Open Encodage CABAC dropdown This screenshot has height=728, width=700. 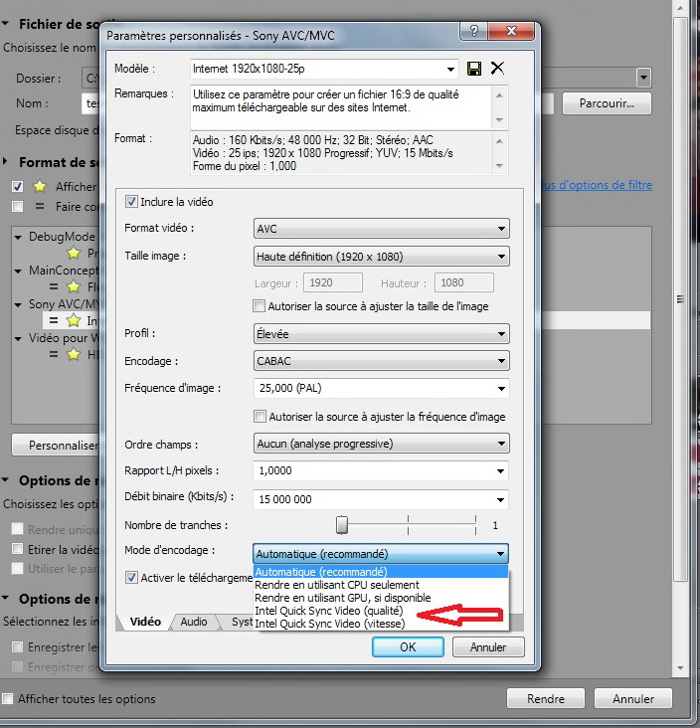point(381,361)
